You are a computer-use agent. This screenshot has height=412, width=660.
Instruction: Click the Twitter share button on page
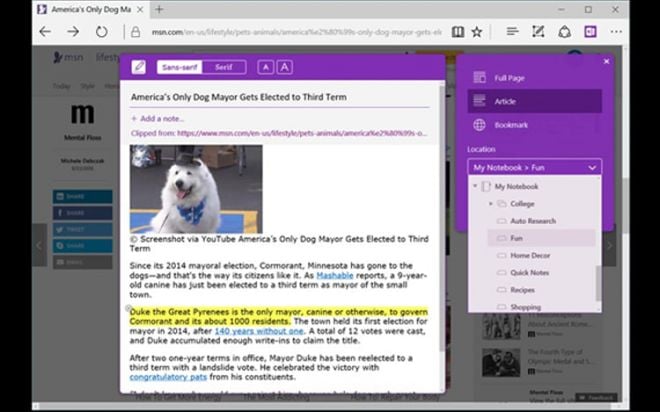pyautogui.click(x=82, y=229)
